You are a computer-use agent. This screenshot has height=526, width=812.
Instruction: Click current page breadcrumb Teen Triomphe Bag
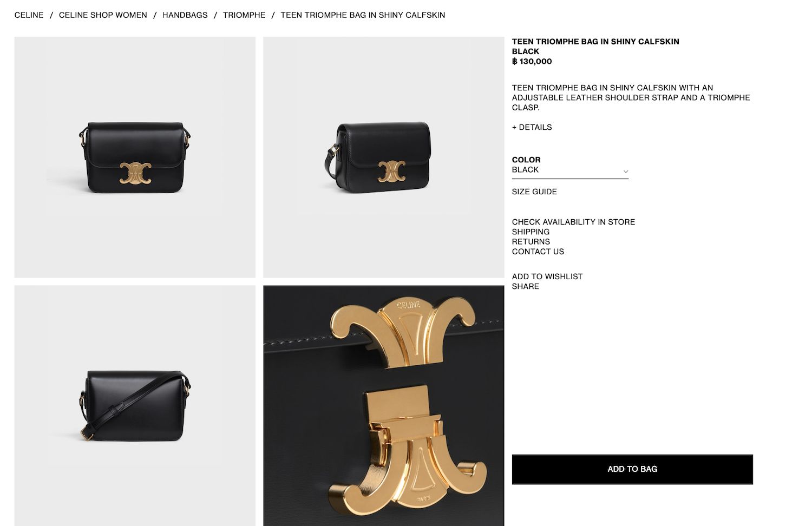coord(363,15)
